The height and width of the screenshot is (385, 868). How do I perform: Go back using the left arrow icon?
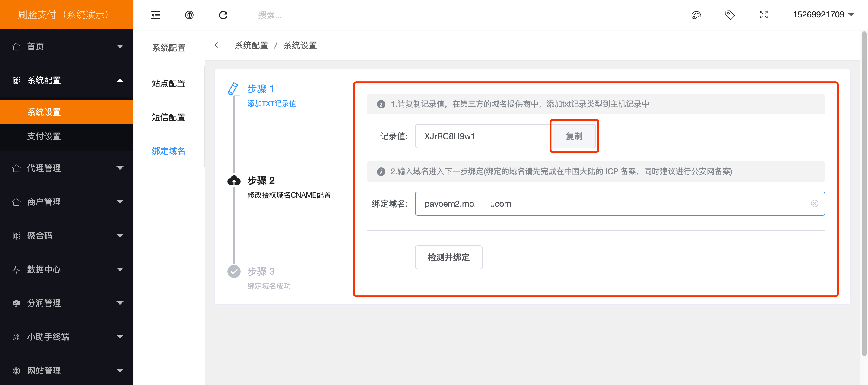click(x=218, y=45)
